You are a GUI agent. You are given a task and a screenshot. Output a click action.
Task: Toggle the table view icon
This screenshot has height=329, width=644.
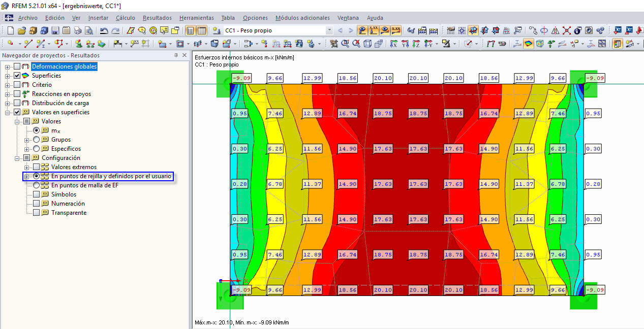(202, 30)
